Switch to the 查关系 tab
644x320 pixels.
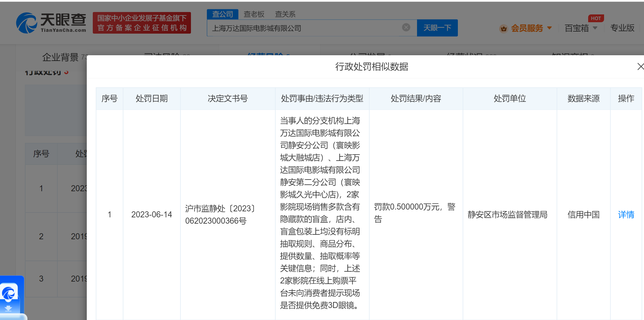(285, 14)
